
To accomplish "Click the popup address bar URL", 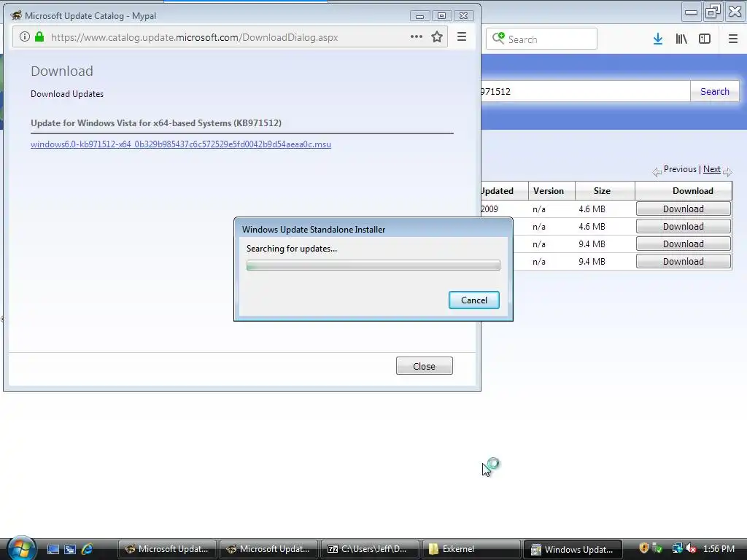I will [194, 37].
